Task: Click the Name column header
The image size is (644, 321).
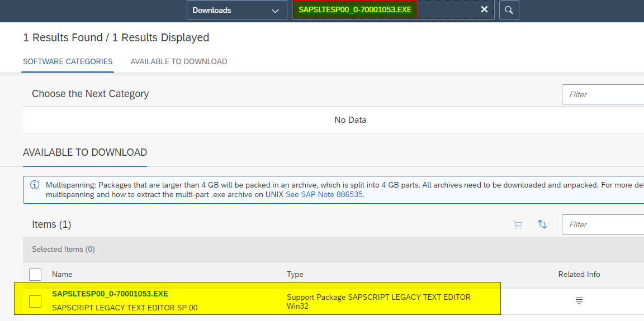Action: (x=62, y=274)
